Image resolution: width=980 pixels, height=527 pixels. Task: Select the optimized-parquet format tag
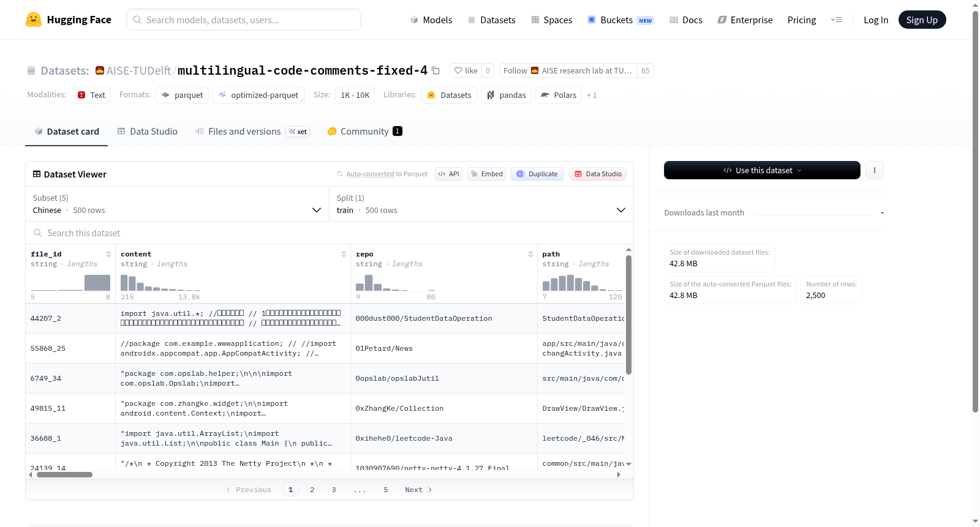pos(258,95)
